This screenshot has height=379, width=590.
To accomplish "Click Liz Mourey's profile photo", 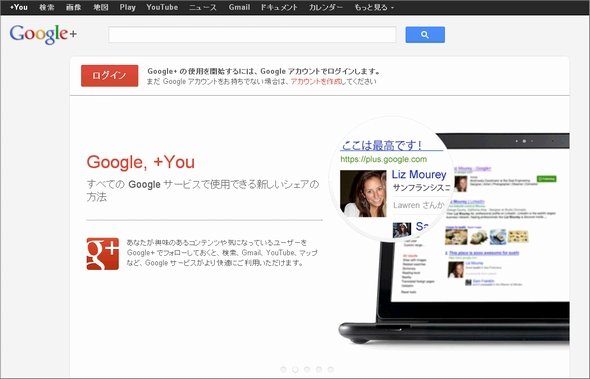I will coord(363,193).
